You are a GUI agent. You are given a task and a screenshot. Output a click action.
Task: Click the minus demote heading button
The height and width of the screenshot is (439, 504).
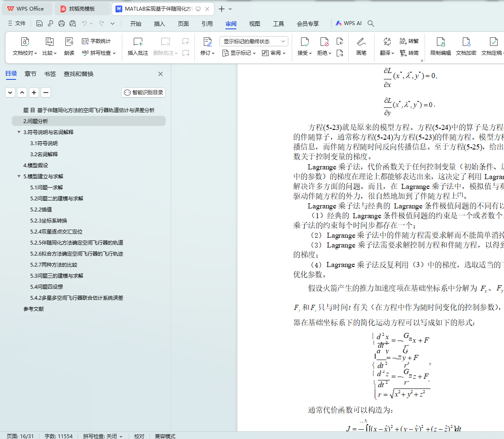tap(46, 93)
